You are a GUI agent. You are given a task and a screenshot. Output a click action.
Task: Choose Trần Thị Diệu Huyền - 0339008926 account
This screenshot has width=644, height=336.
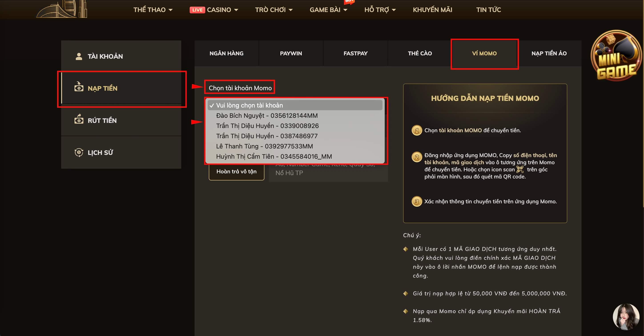point(295,126)
